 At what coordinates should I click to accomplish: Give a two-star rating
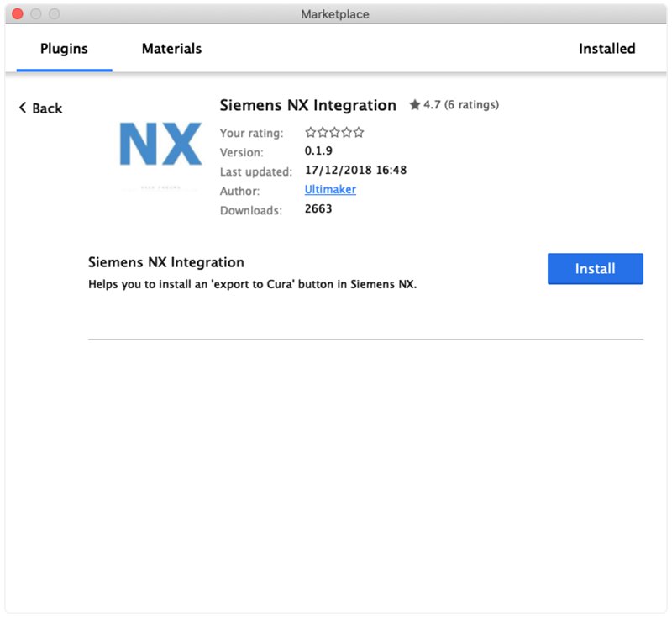click(x=323, y=133)
